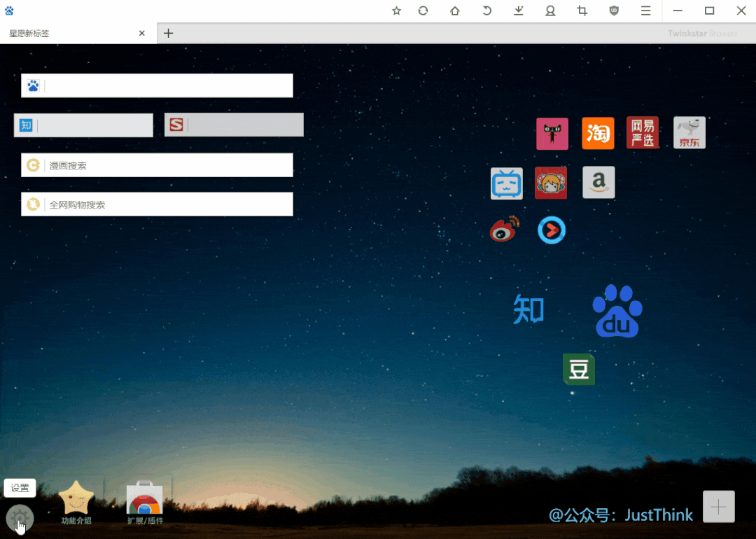Open settings with the gear icon
The image size is (756, 539).
tap(20, 518)
